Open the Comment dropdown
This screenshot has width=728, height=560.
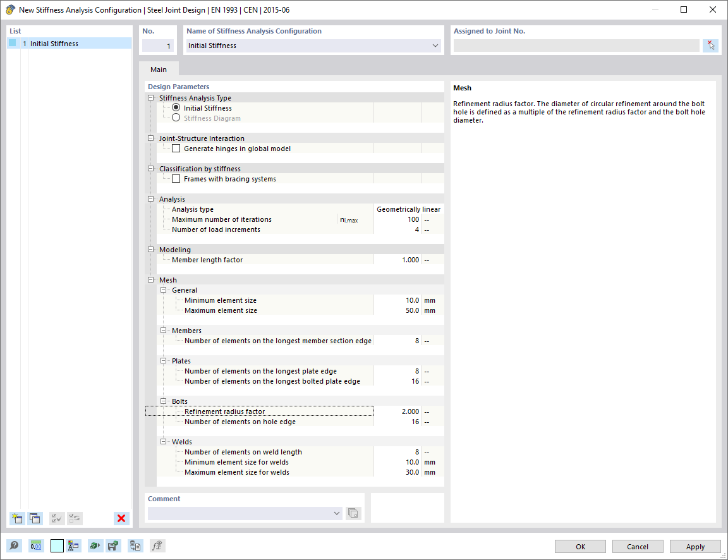point(337,513)
